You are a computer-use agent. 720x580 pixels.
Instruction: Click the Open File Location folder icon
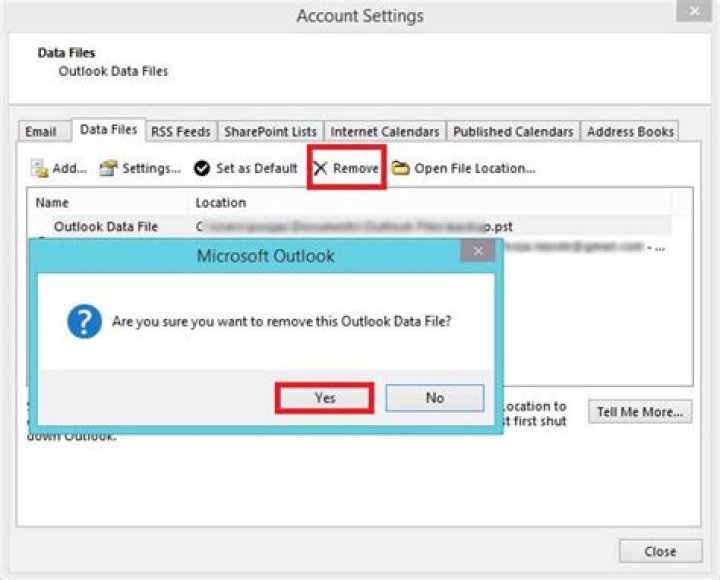400,169
